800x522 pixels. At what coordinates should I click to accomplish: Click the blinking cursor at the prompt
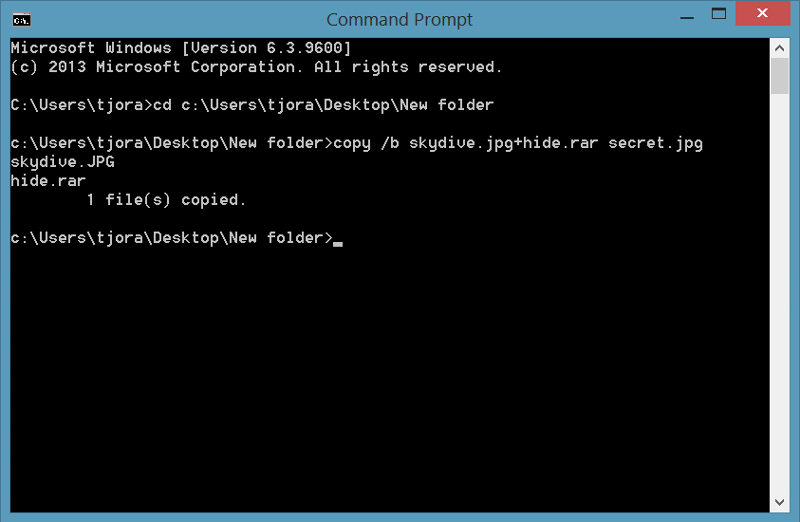coord(338,244)
